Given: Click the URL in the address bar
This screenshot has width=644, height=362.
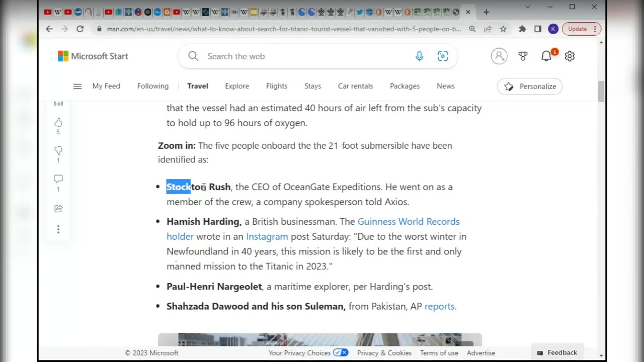Looking at the screenshot, I should pyautogui.click(x=284, y=29).
